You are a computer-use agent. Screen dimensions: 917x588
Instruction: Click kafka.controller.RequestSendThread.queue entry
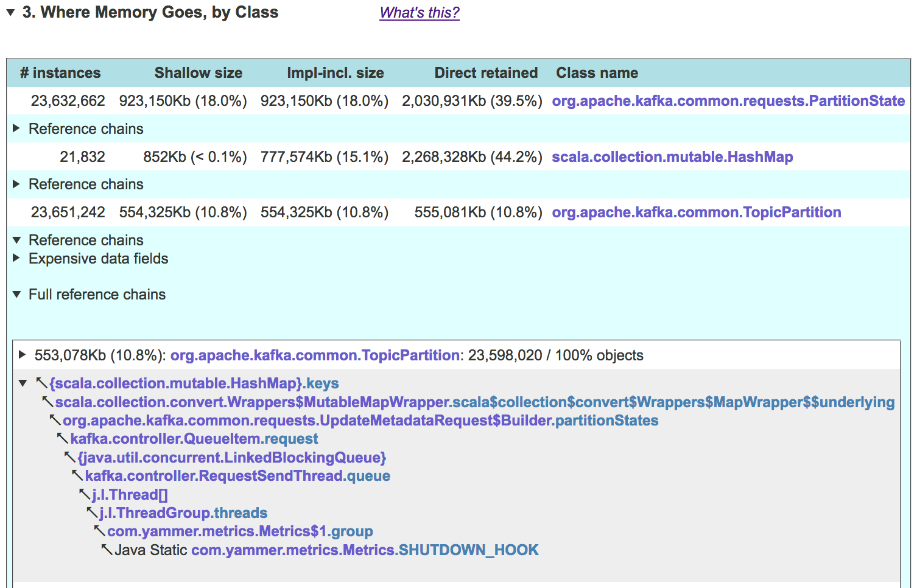tap(237, 476)
